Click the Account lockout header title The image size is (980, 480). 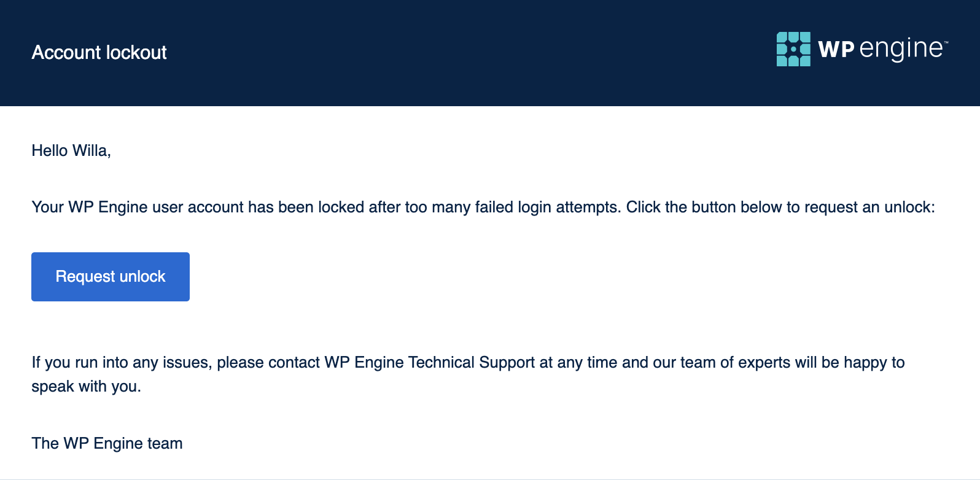click(99, 53)
